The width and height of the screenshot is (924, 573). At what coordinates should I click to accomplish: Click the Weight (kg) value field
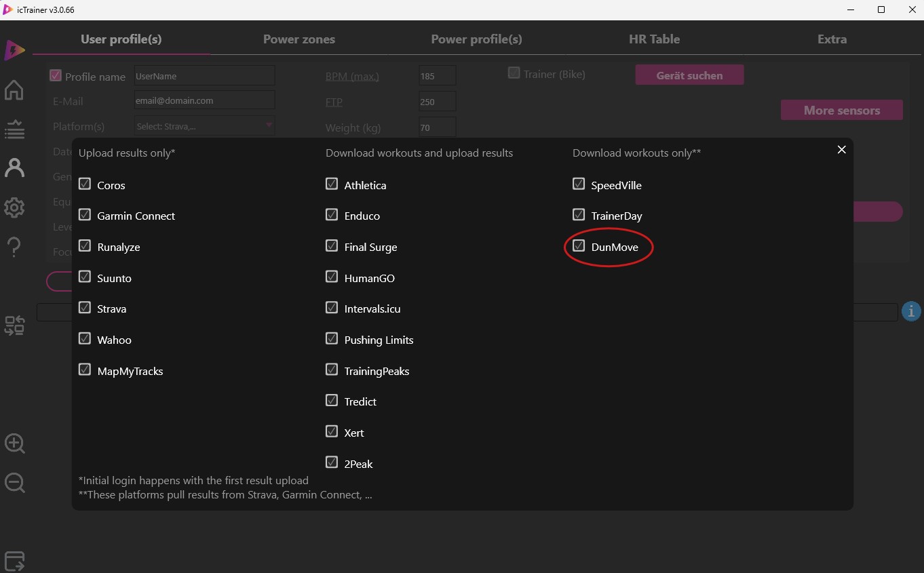point(438,127)
